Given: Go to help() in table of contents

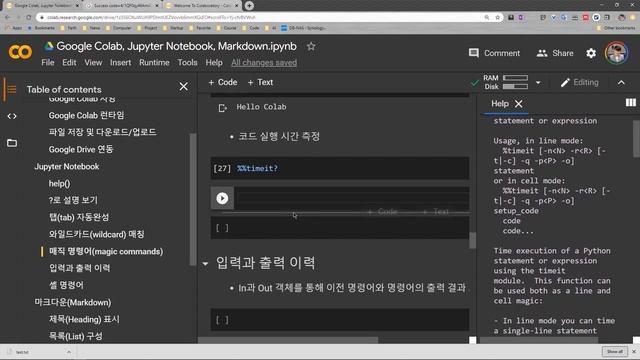Looking at the screenshot, I should pyautogui.click(x=60, y=184).
